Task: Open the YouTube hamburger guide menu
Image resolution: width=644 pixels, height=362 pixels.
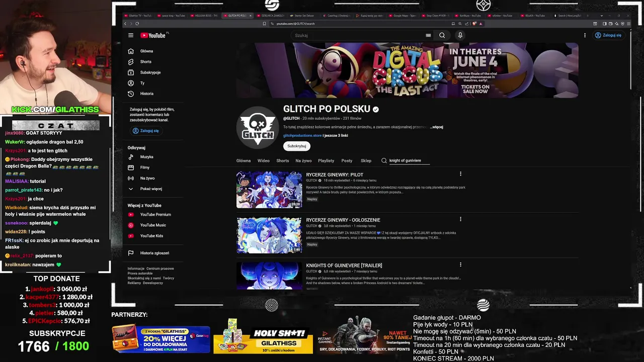Action: [x=131, y=35]
